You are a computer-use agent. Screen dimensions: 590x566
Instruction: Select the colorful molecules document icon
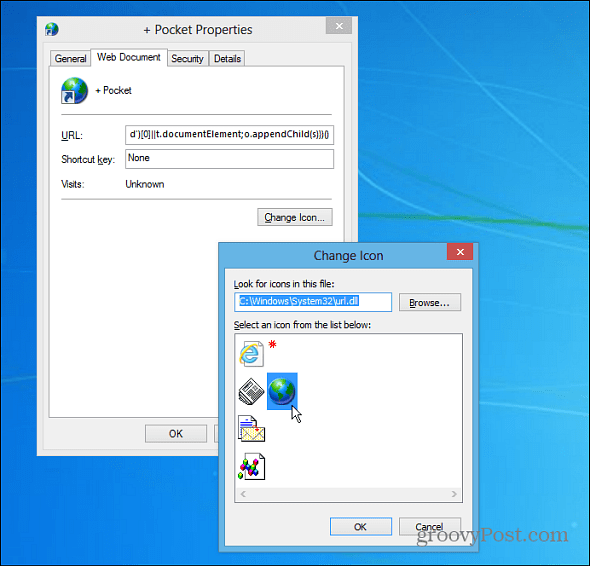click(x=251, y=466)
